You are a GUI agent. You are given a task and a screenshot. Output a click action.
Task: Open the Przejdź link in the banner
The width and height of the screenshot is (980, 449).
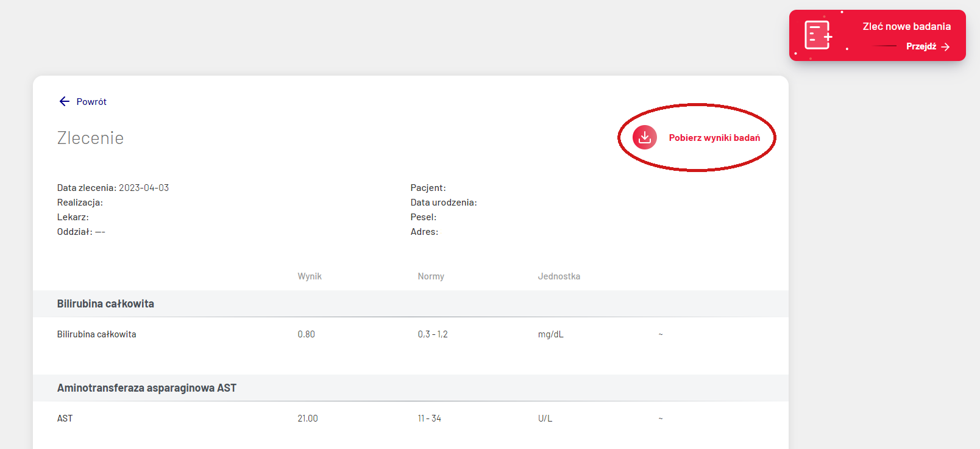click(x=921, y=46)
